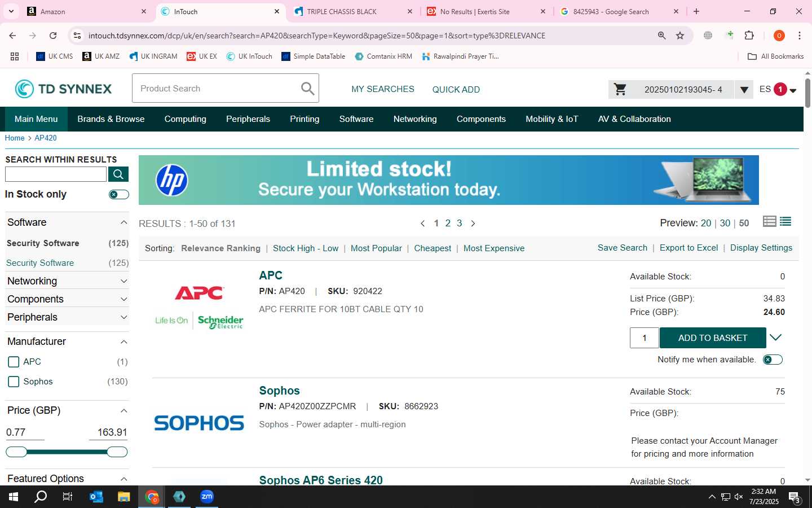This screenshot has height=508, width=812.
Task: Open AV & Collaboration menu
Action: point(634,119)
